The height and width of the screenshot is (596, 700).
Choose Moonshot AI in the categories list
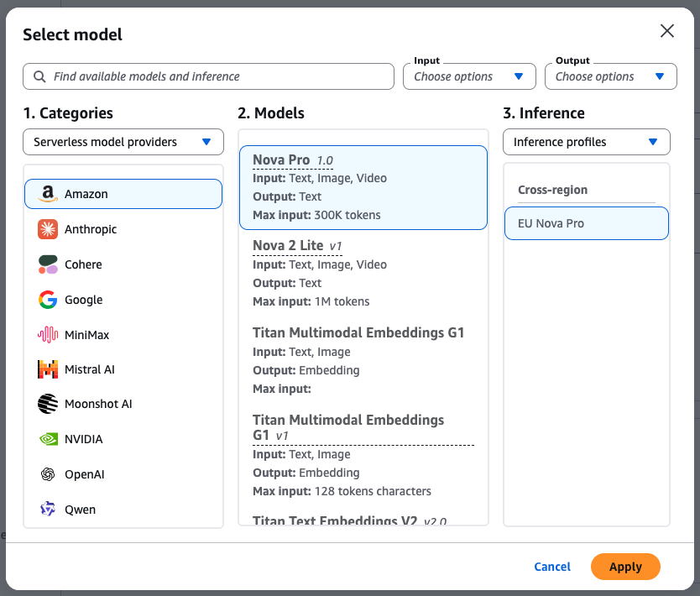tap(123, 404)
